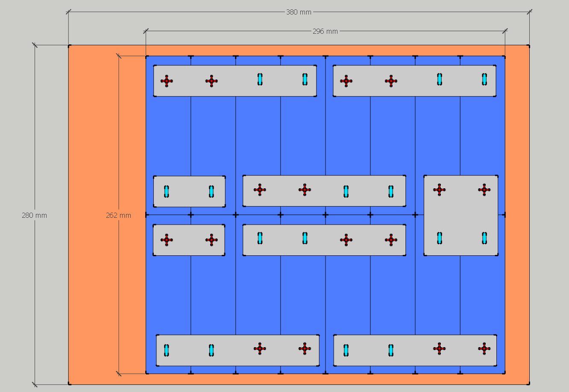Click the "380 mm" dimension label

coord(299,12)
